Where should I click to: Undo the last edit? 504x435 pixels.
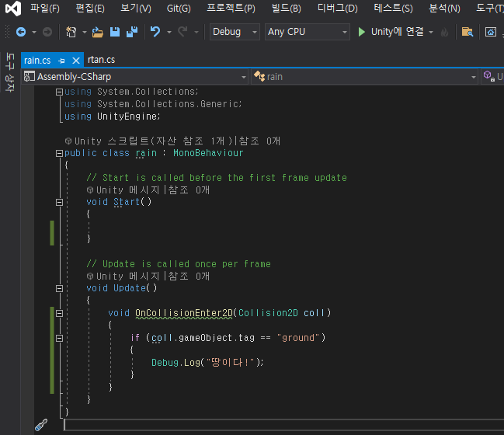click(x=155, y=32)
